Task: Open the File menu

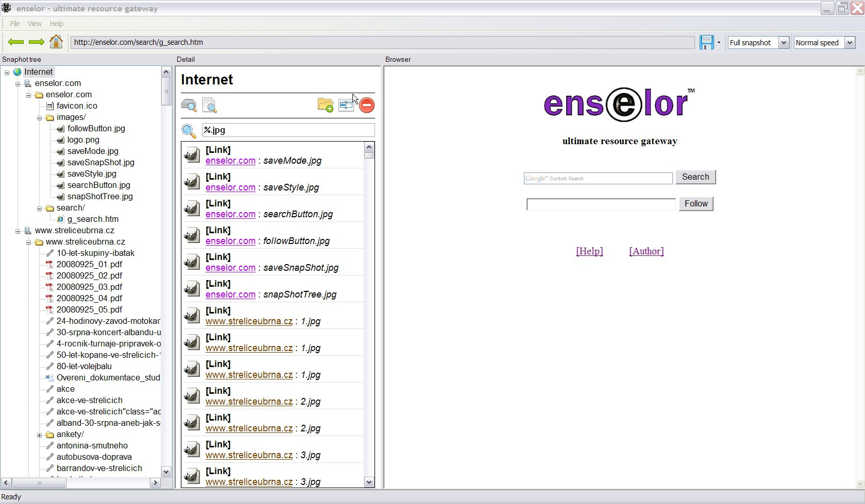Action: [x=15, y=24]
